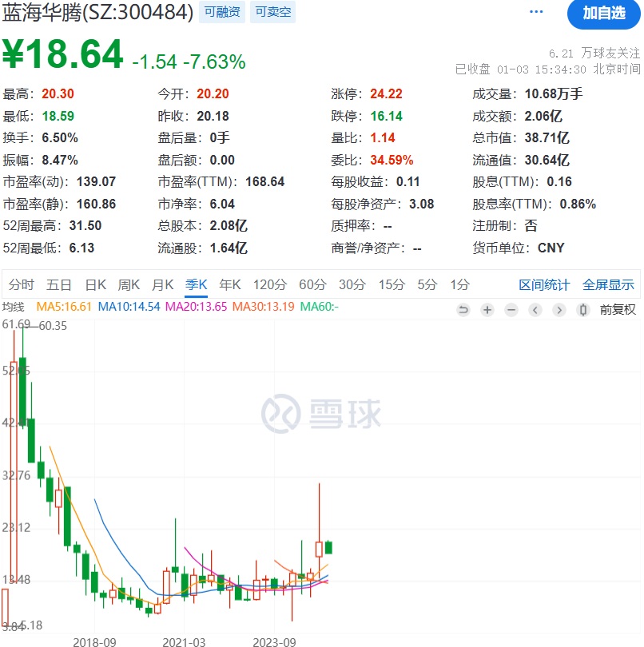The width and height of the screenshot is (644, 647).
Task: Click 量比 value 1.14
Action: 383,138
